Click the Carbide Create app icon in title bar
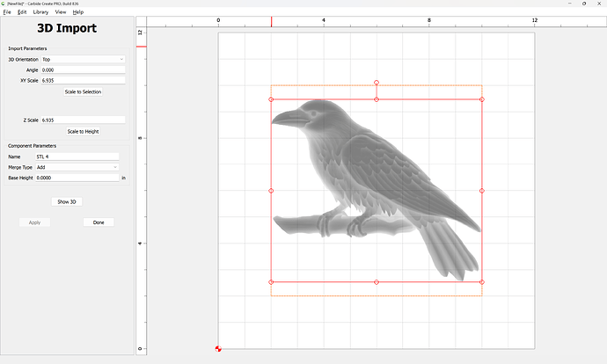Viewport: 607px width, 364px height. click(4, 4)
